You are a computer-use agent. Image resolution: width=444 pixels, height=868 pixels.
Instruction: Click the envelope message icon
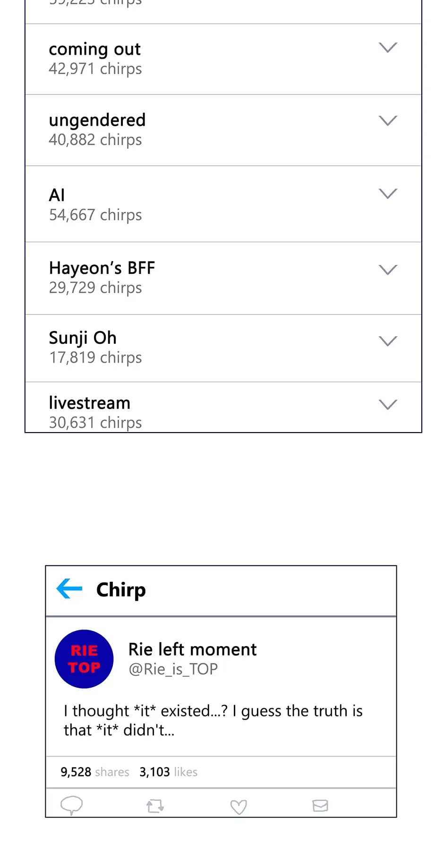pos(320,806)
